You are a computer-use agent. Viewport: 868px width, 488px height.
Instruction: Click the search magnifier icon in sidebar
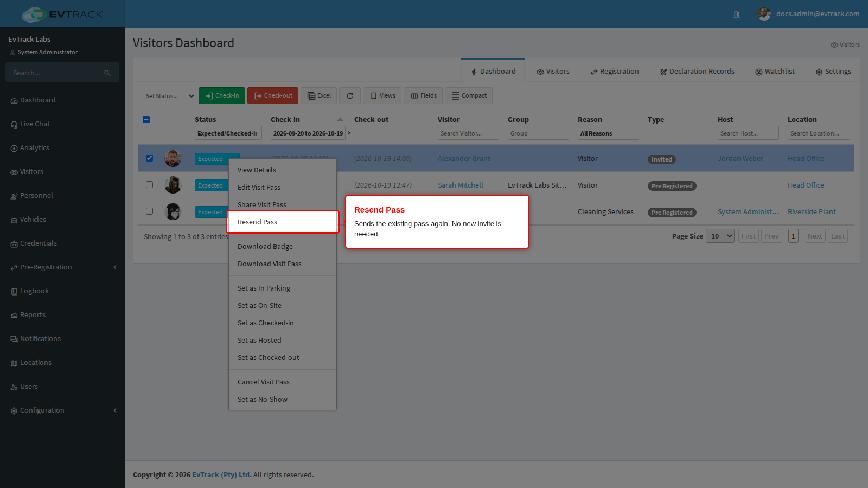pyautogui.click(x=107, y=73)
